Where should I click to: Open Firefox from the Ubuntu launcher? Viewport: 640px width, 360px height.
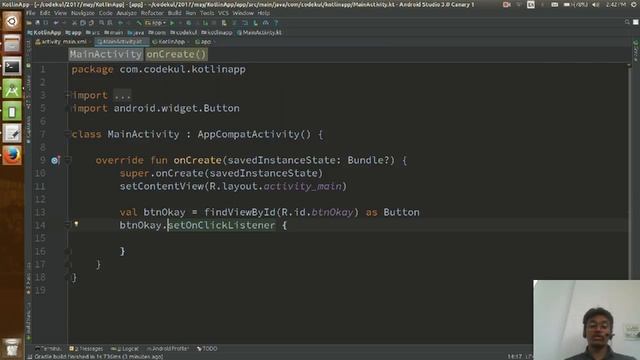coord(12,156)
